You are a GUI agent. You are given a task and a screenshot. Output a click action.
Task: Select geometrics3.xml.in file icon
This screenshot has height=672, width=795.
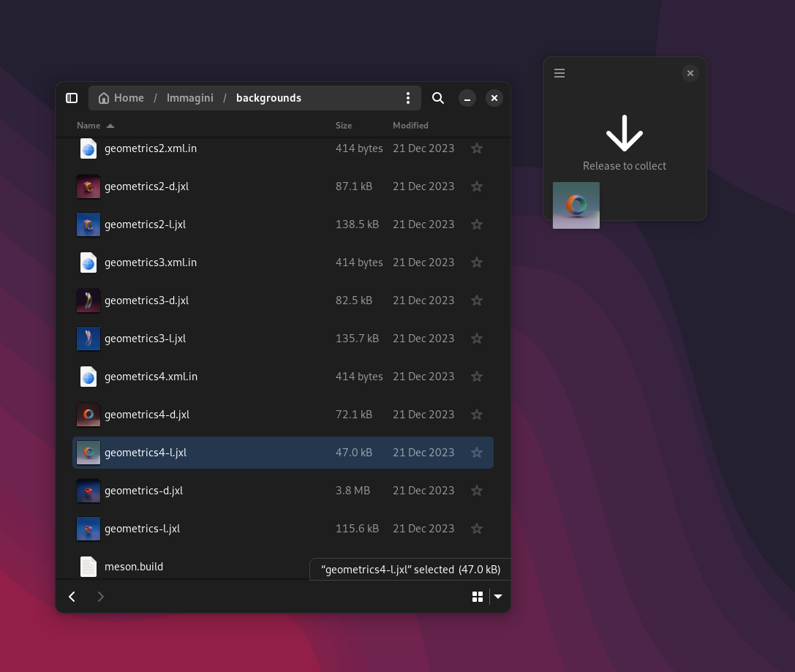coord(88,263)
